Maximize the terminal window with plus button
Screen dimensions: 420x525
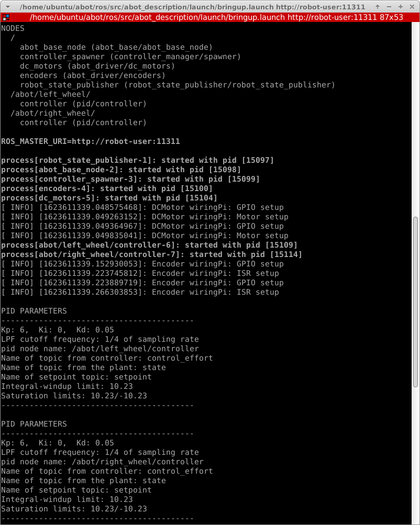click(x=400, y=7)
